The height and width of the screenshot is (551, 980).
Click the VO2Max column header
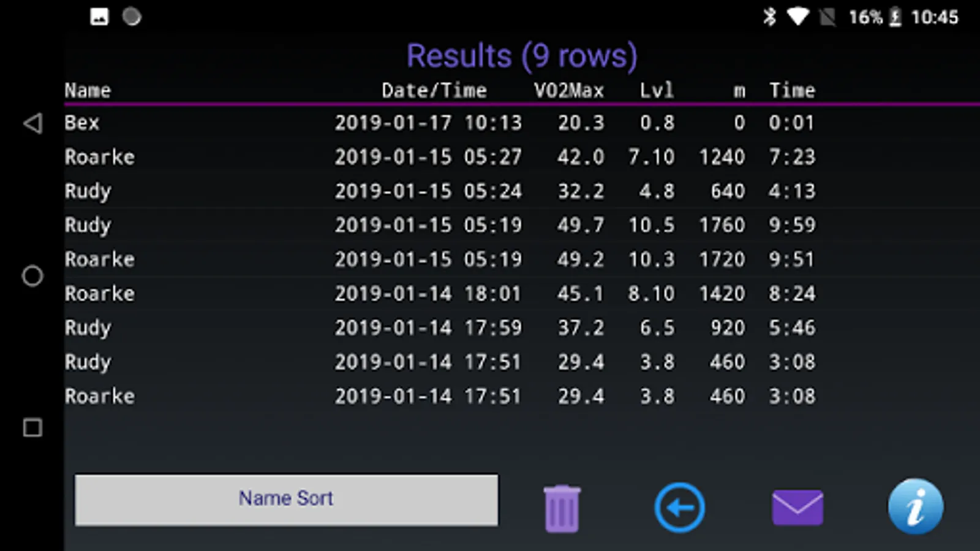point(568,91)
